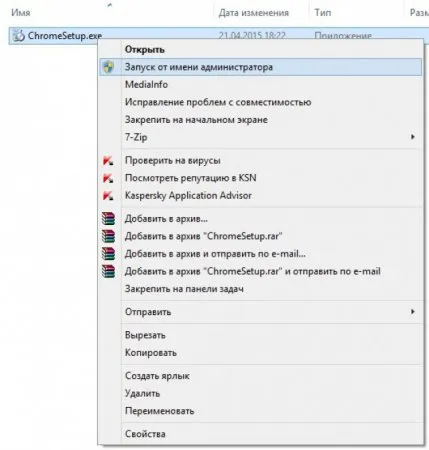Click the WinRAR icon next to "ChromeSetup.rar" и отправить по e-mail
Image resolution: width=429 pixels, height=450 pixels.
click(x=108, y=271)
